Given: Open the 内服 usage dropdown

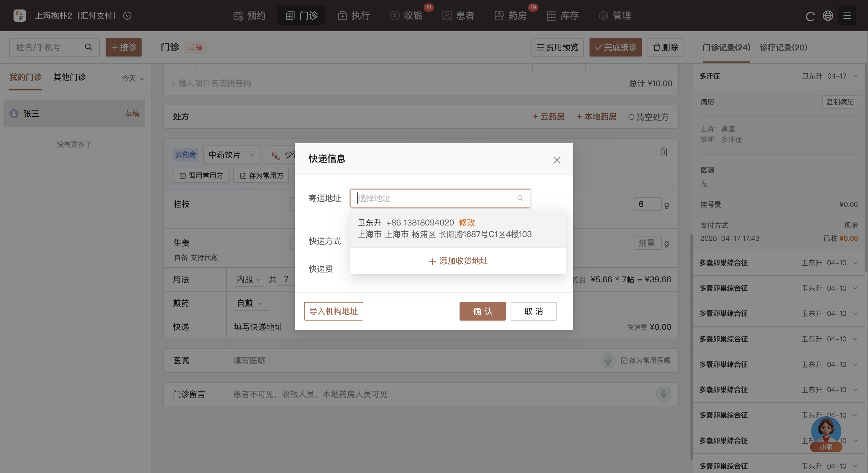Looking at the screenshot, I should tap(248, 279).
